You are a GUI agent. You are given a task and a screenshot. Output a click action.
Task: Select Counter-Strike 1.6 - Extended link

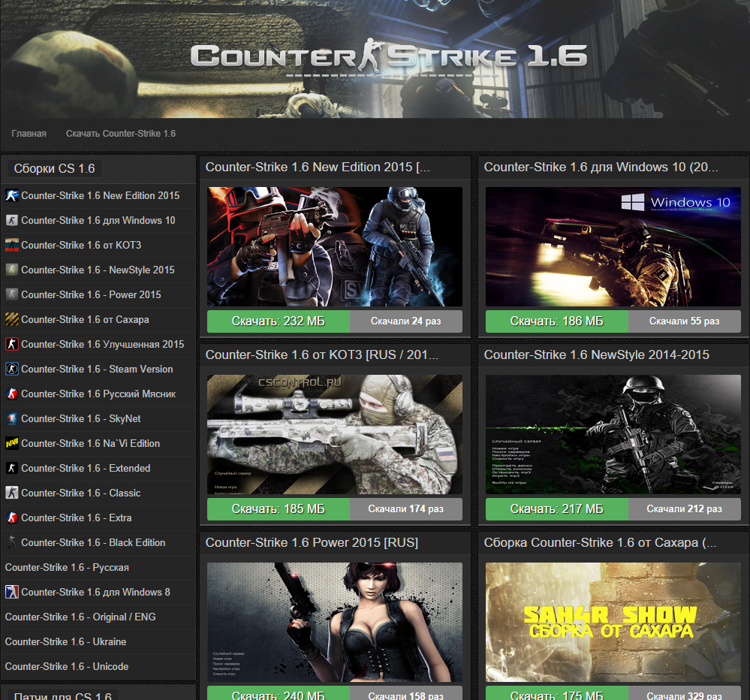click(86, 468)
